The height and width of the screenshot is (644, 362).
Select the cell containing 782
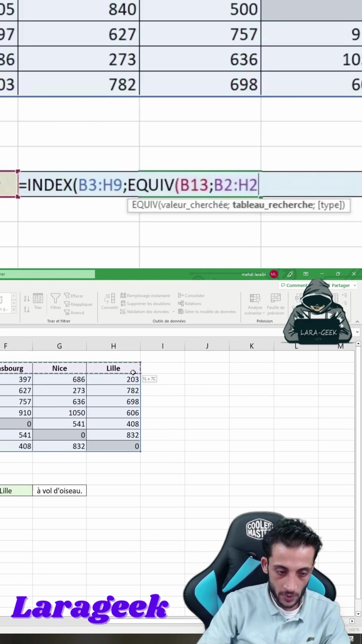tap(113, 390)
